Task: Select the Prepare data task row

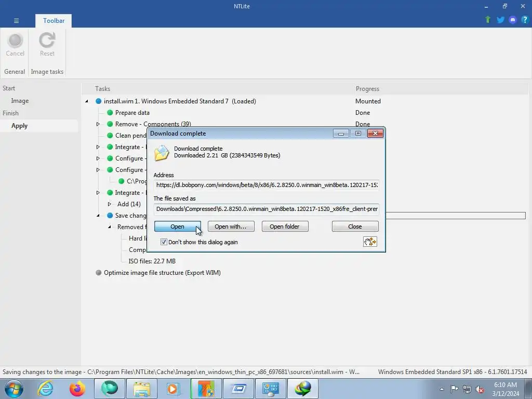Action: [x=132, y=113]
